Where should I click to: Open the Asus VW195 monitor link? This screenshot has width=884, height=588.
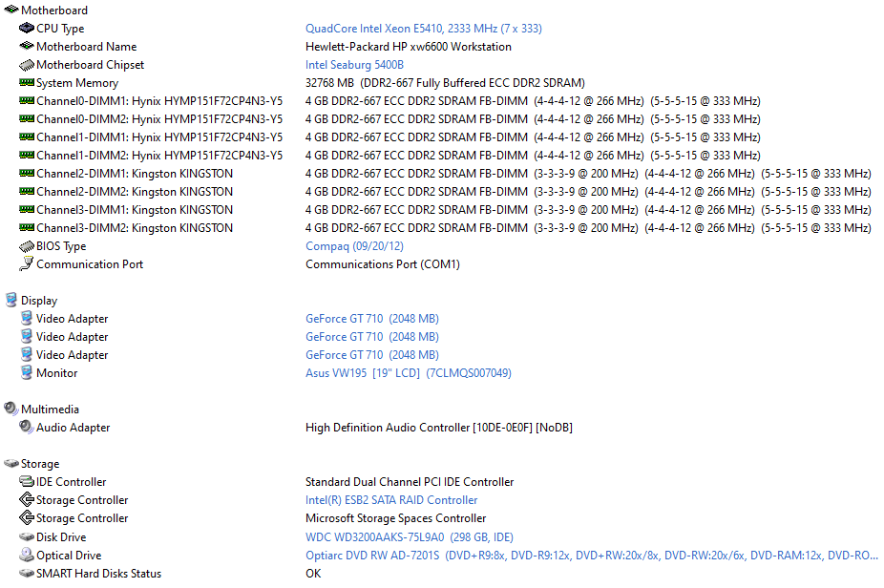click(409, 373)
